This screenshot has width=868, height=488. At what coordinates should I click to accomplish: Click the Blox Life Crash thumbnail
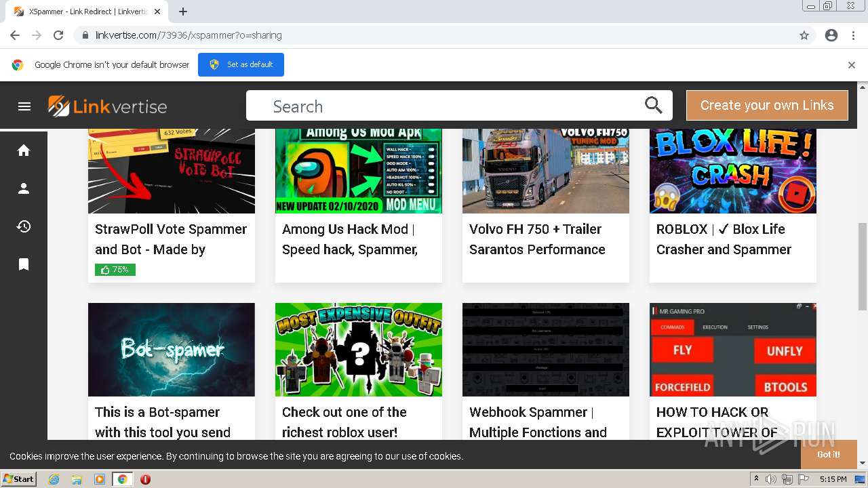tap(733, 171)
